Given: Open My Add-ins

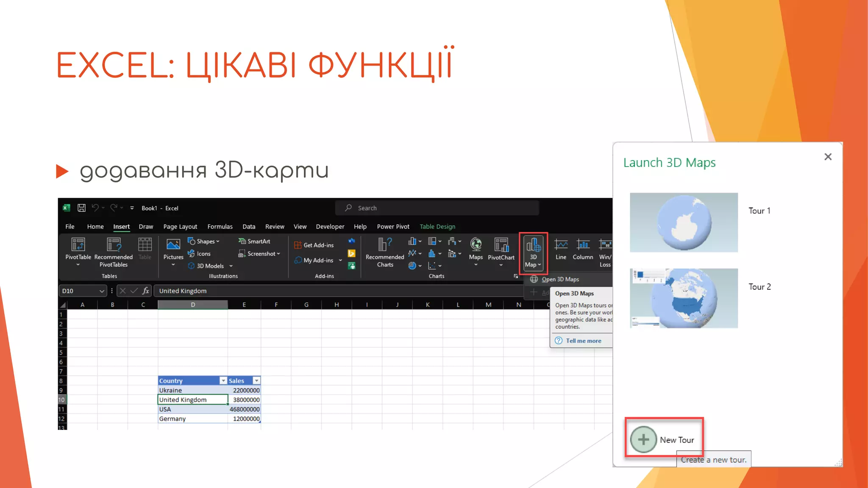Looking at the screenshot, I should coord(318,260).
